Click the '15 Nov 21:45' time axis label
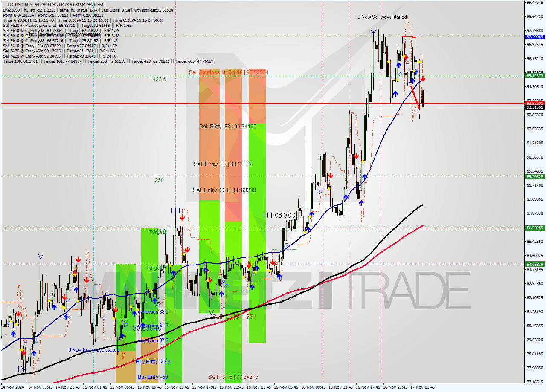 pyautogui.click(x=232, y=387)
